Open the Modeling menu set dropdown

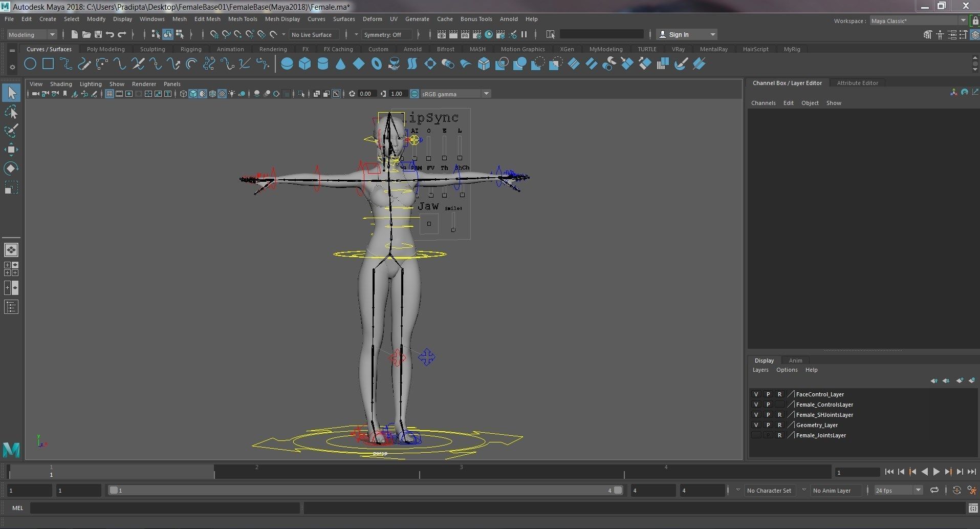[x=32, y=34]
